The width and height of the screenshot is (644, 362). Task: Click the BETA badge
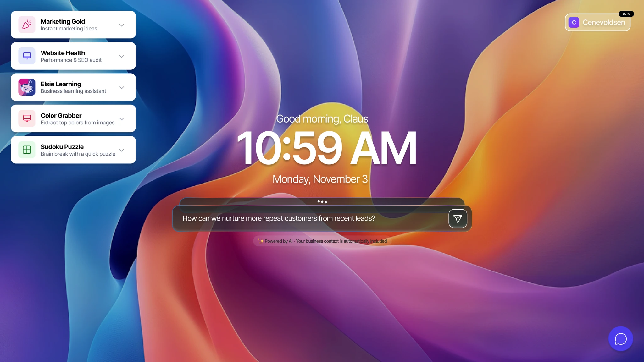point(626,14)
